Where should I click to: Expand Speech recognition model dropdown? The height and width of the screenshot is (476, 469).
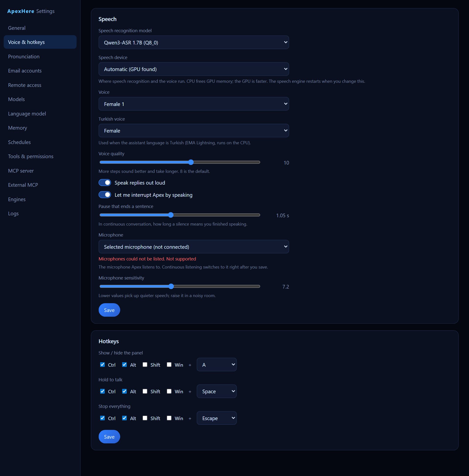tap(194, 42)
